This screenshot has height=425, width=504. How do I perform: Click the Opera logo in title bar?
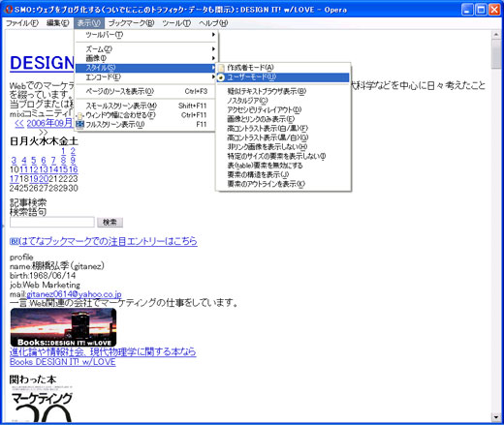click(9, 10)
